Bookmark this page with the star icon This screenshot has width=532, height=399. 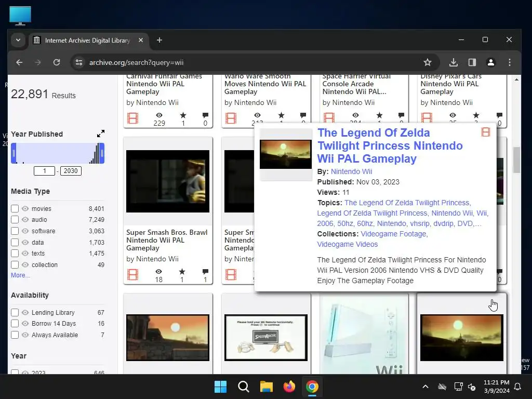coord(428,62)
